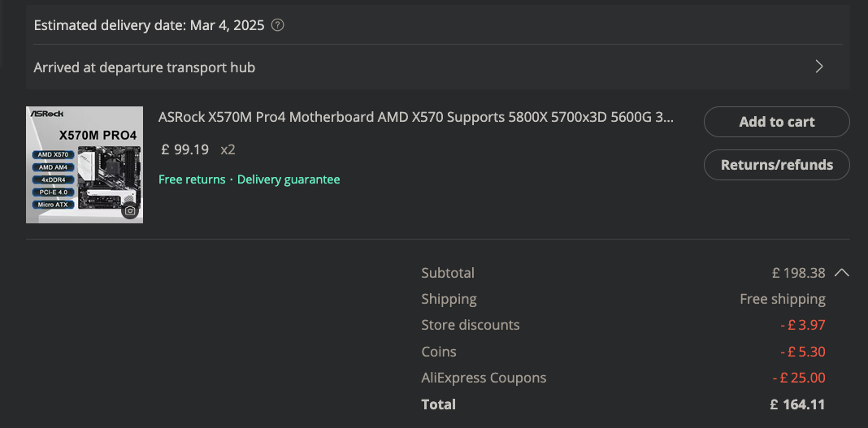Click the £164.11 total amount
Image resolution: width=868 pixels, height=428 pixels.
(x=797, y=404)
